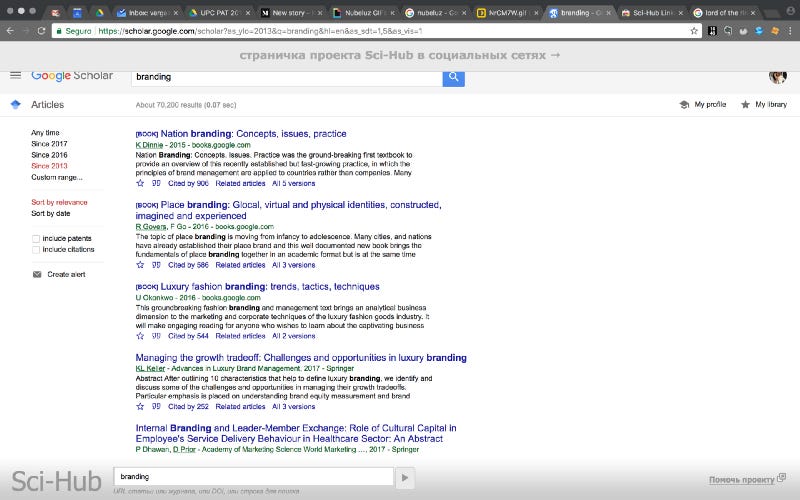Cite the Nation branding result quote icon

156,183
